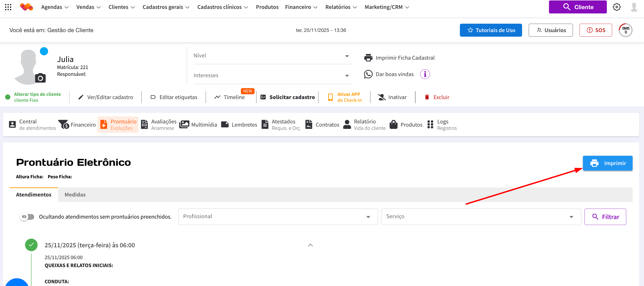The image size is (644, 286).
Task: Open the Interesses dropdown
Action: point(347,76)
